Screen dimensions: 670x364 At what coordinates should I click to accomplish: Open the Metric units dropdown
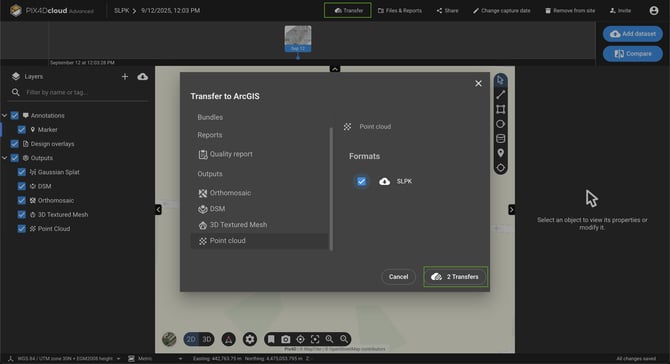click(x=155, y=358)
